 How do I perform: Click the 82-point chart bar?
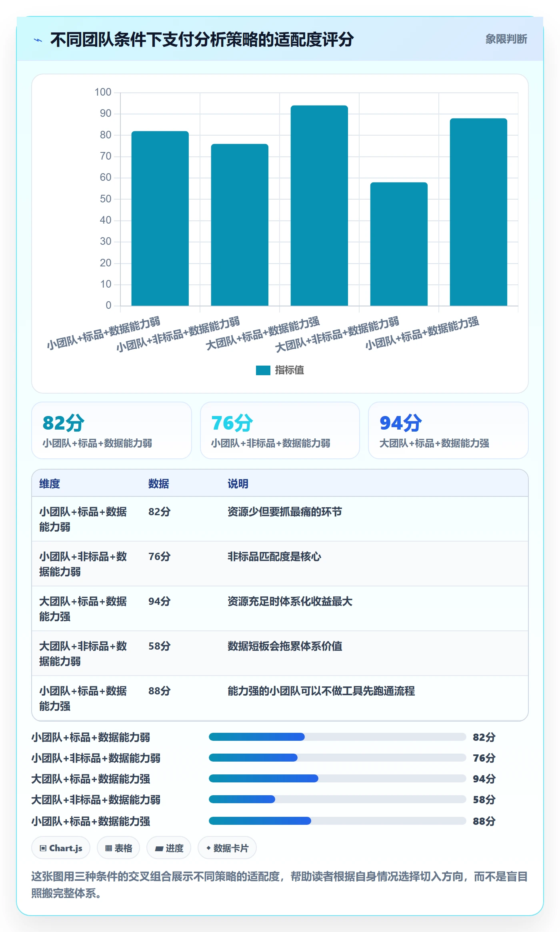[160, 218]
